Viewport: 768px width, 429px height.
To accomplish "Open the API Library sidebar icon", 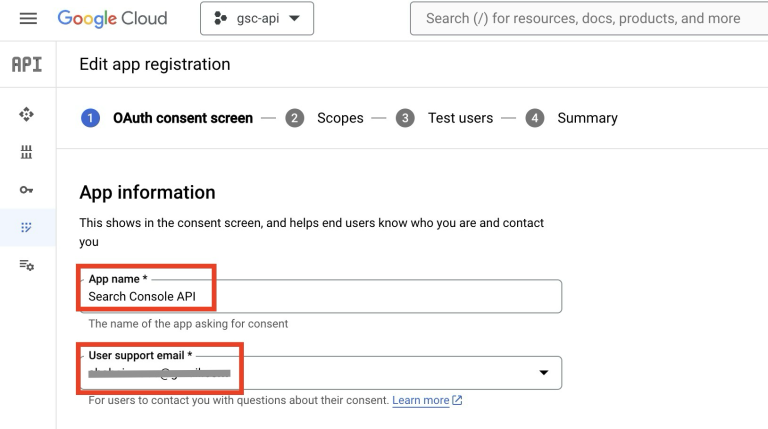I will tap(27, 151).
